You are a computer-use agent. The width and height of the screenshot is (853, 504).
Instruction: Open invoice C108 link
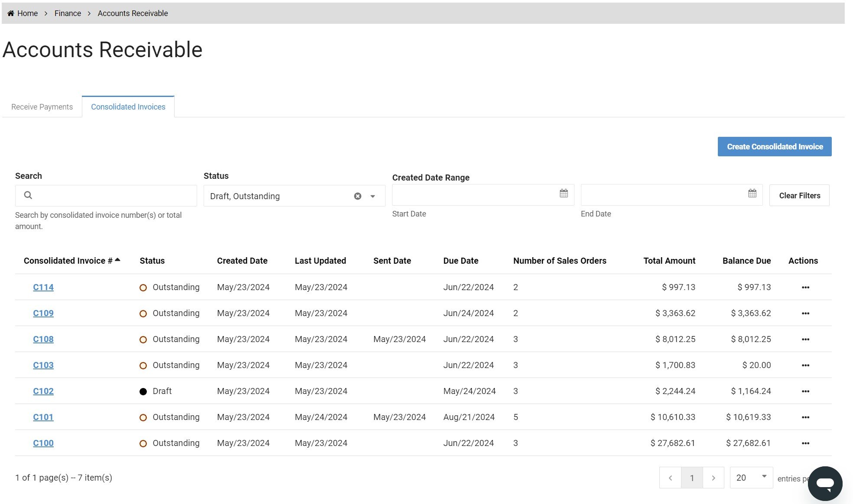[x=43, y=339]
